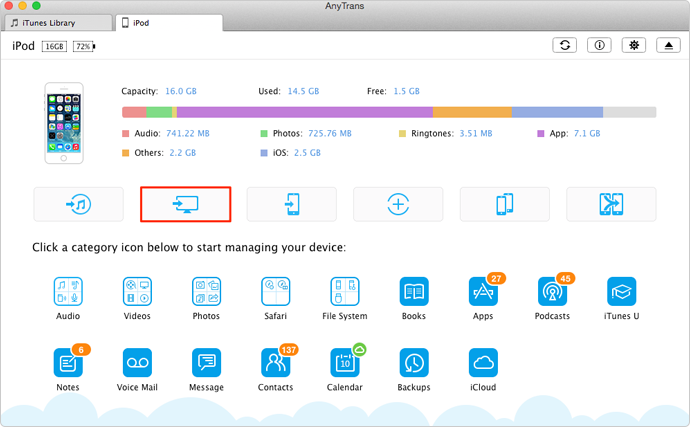Screen dimensions: 690x427
Task: Click the Merge Device button
Action: click(x=611, y=204)
